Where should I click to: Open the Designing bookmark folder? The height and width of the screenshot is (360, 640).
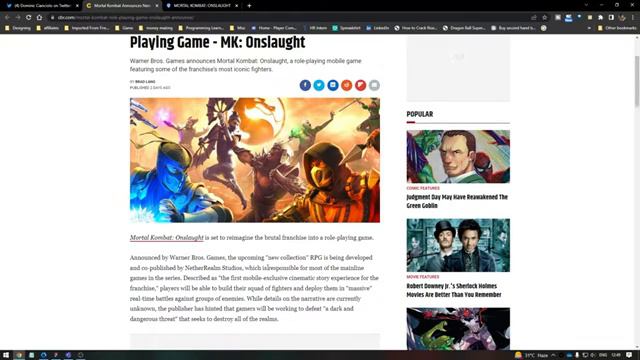pos(18,28)
